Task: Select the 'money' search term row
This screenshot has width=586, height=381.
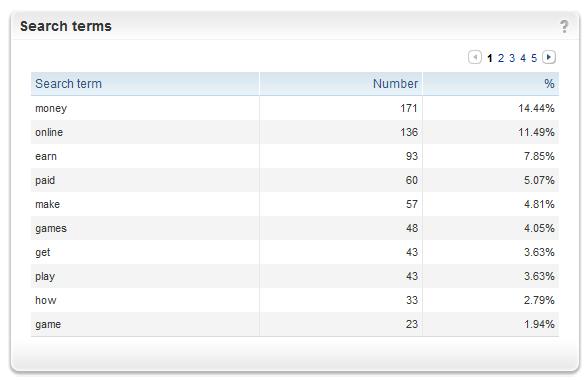Action: [295, 108]
